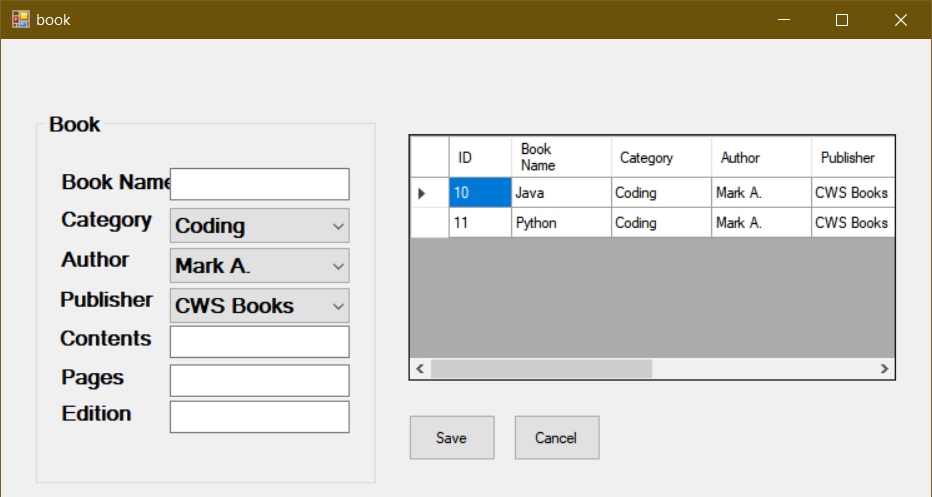Click the row header of the Python row
Viewport: 932px width, 497px height.
click(x=429, y=223)
